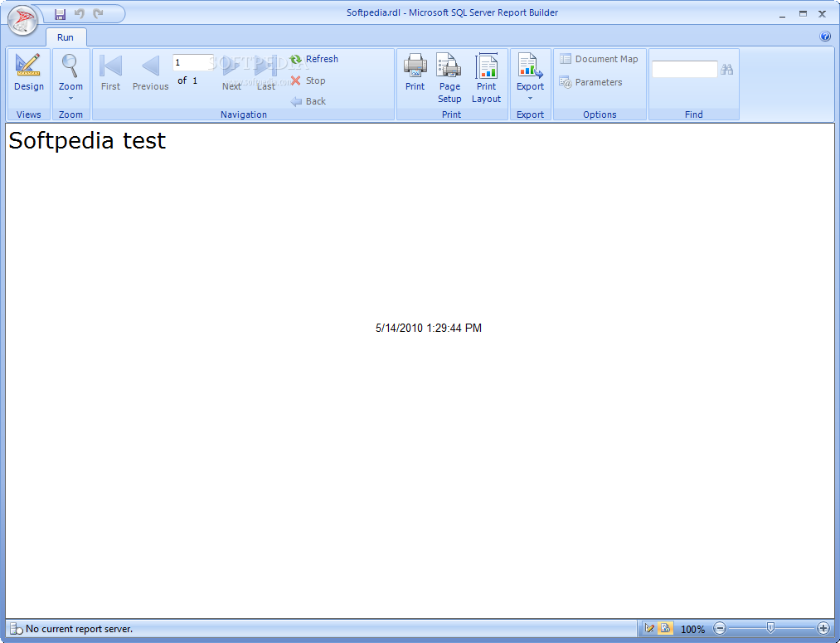Click the zoom slider handle
This screenshot has height=643, width=840.
pos(770,627)
